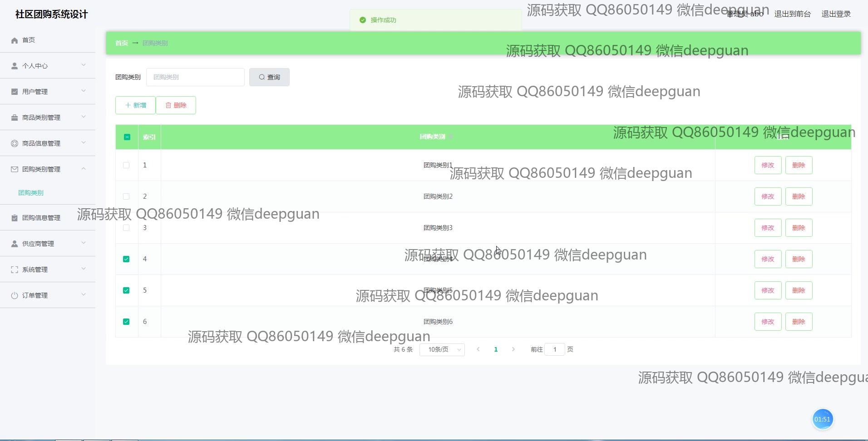Check the checkbox for row 1
The width and height of the screenshot is (868, 441).
[126, 165]
